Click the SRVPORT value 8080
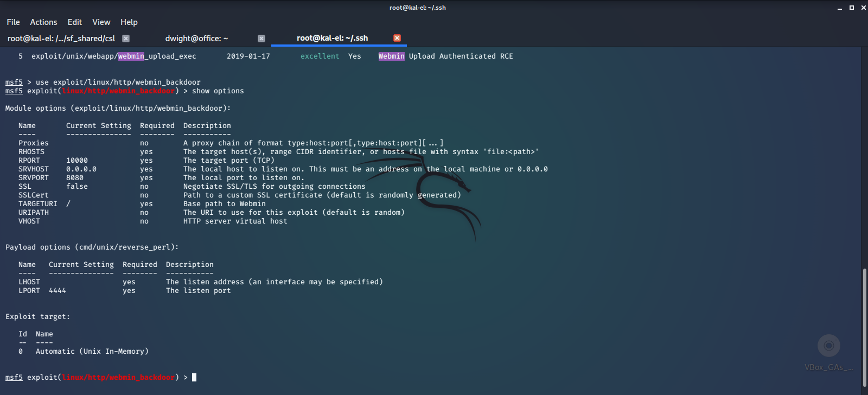This screenshot has width=868, height=395. click(75, 178)
